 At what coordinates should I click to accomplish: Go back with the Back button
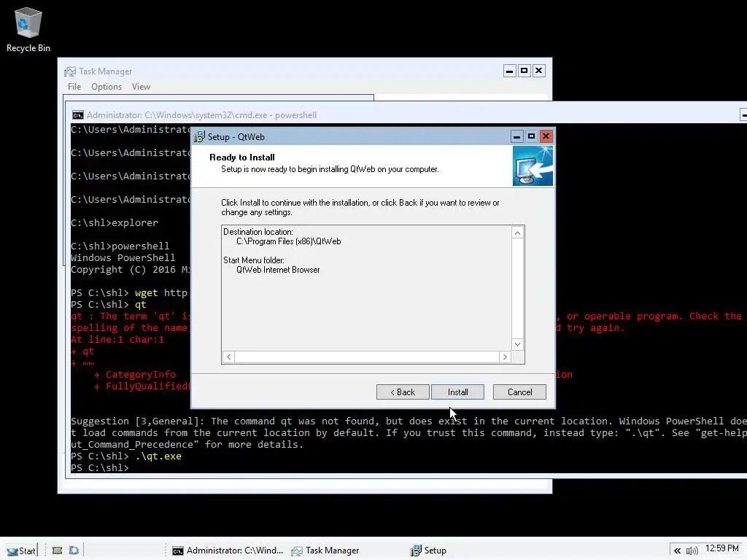(x=403, y=392)
